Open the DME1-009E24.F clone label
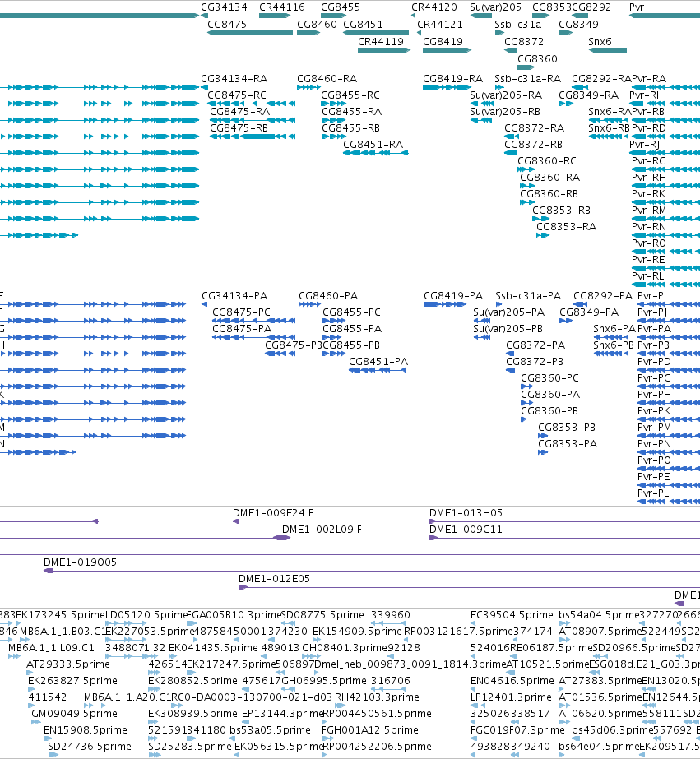 pyautogui.click(x=272, y=513)
